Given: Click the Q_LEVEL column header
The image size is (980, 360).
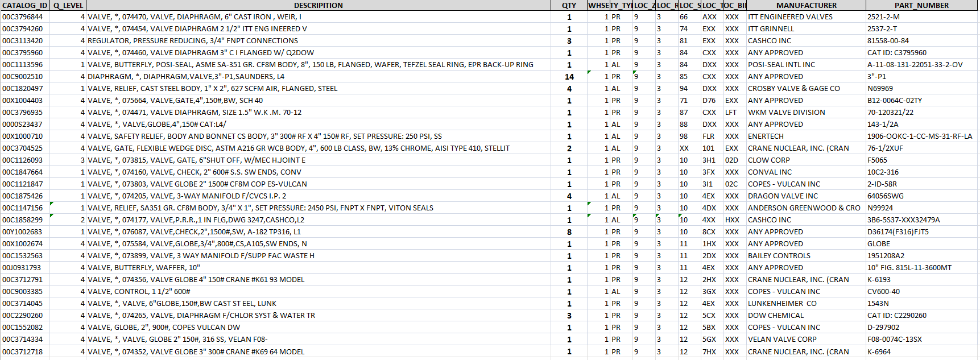Looking at the screenshot, I should tap(68, 5).
